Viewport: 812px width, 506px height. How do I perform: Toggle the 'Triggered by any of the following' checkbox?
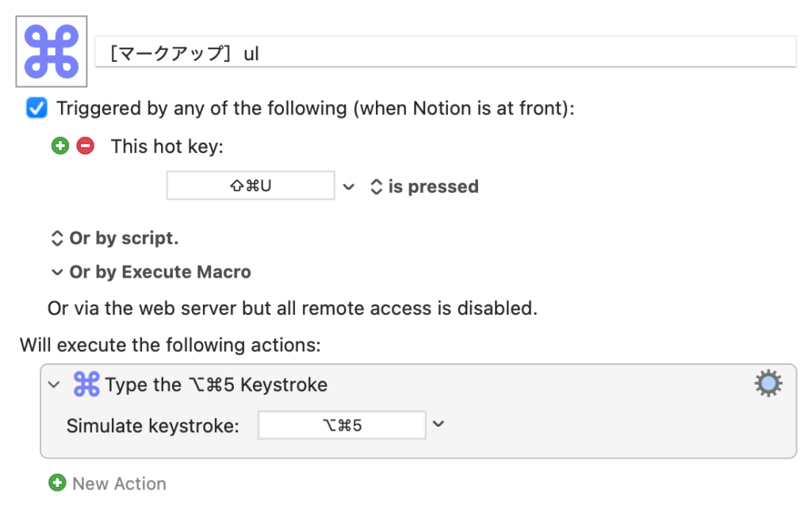pyautogui.click(x=36, y=108)
